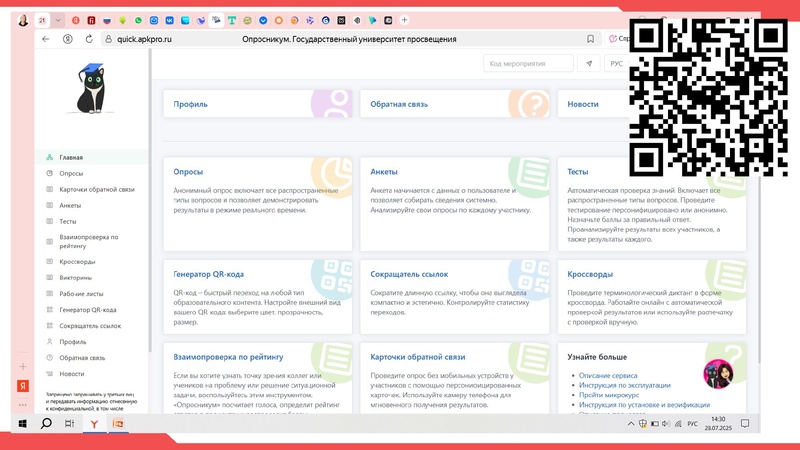The height and width of the screenshot is (450, 800).
Task: Select Анкеты in the sidebar
Action: [70, 206]
